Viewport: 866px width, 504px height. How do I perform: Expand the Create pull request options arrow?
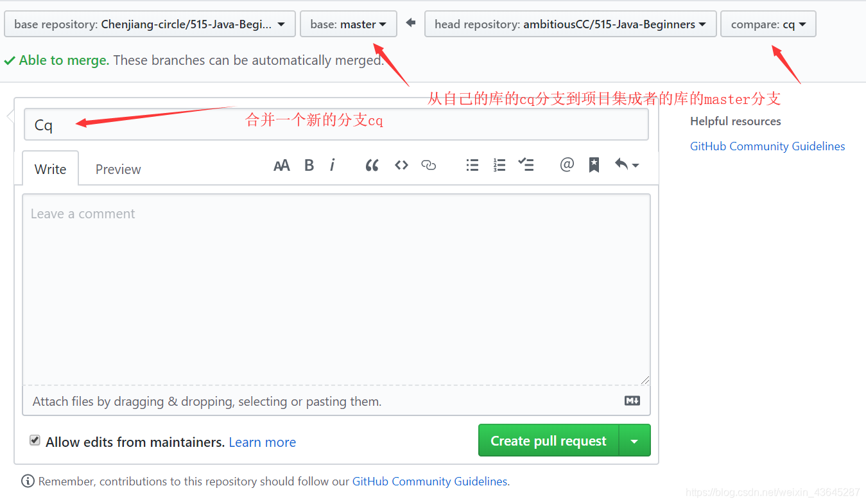tap(635, 440)
